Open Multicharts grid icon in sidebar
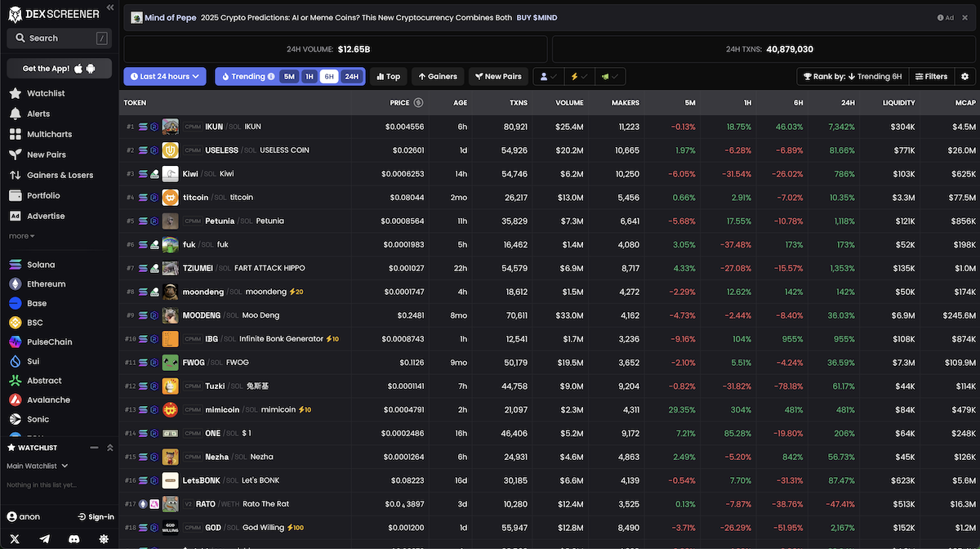Viewport: 980px width, 549px height. tap(15, 134)
